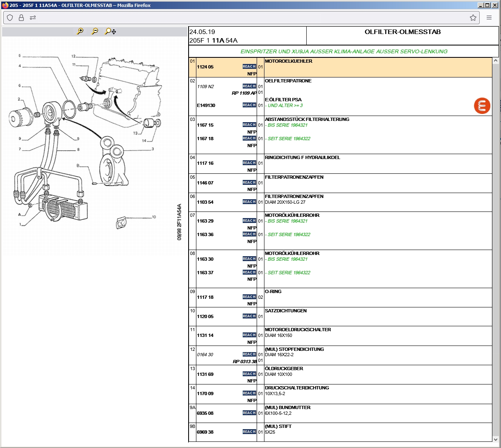The height and width of the screenshot is (448, 501).
Task: Zoom in on the parts diagram
Action: coord(80,31)
